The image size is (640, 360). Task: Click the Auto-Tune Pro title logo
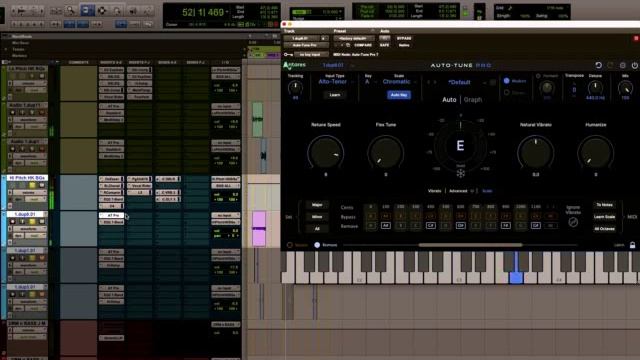461,65
